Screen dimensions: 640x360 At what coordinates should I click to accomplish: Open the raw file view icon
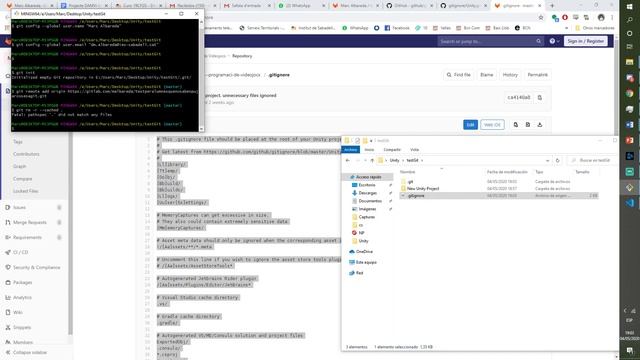(528, 124)
